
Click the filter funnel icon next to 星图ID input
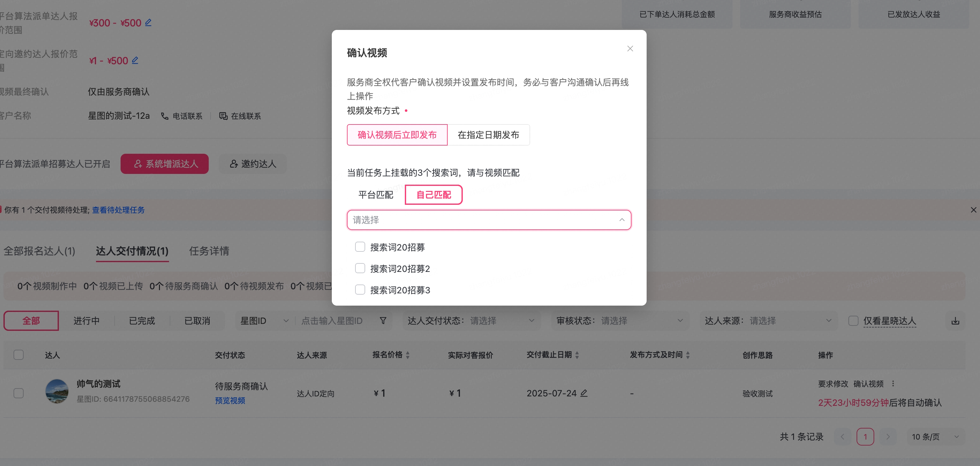click(x=383, y=321)
